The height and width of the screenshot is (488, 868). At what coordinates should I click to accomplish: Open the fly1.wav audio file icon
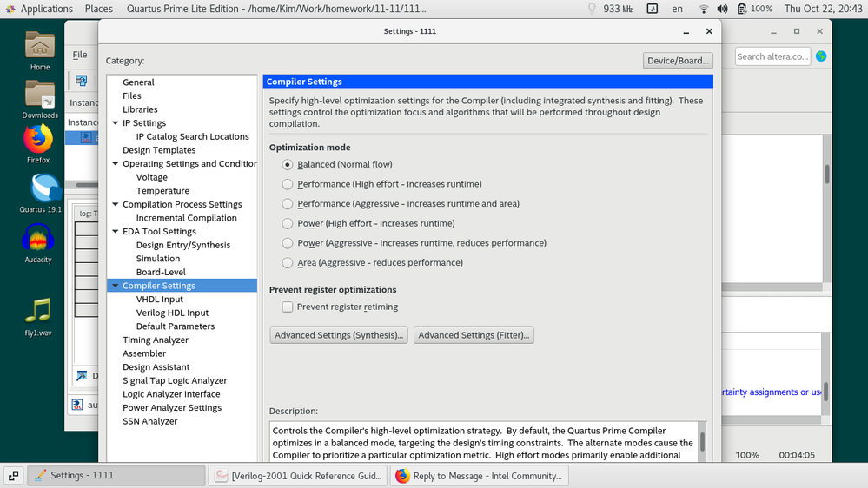[38, 318]
